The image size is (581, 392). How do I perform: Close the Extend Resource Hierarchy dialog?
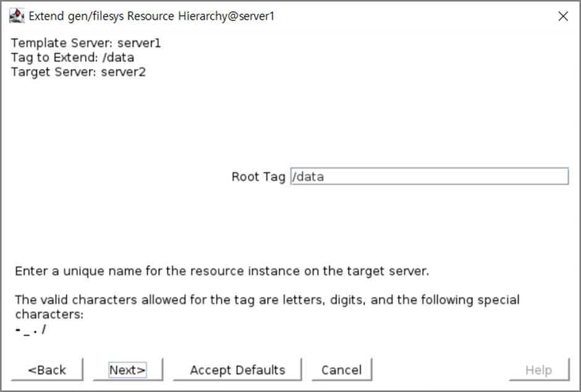click(563, 16)
